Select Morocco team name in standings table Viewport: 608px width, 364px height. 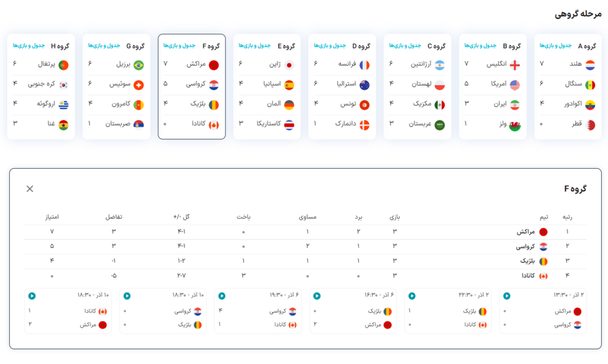tap(525, 232)
